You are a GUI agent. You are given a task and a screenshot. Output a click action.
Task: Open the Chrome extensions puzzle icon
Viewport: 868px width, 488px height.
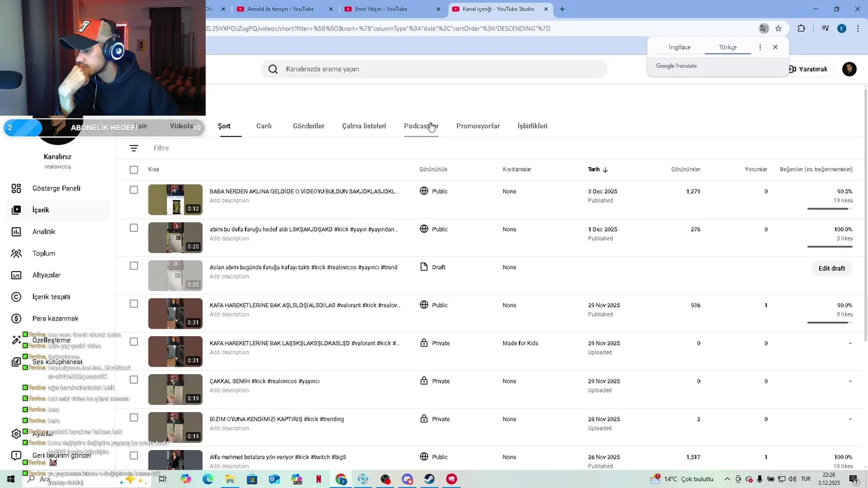801,28
